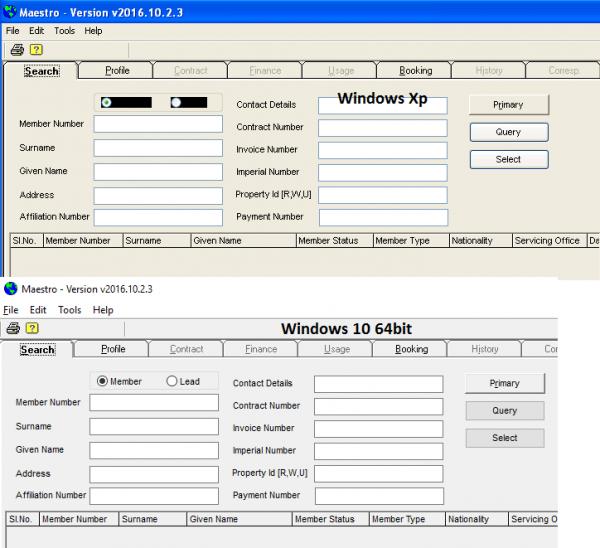Focus Member Number field in Windows XP window
The width and height of the screenshot is (600, 548).
(x=158, y=124)
